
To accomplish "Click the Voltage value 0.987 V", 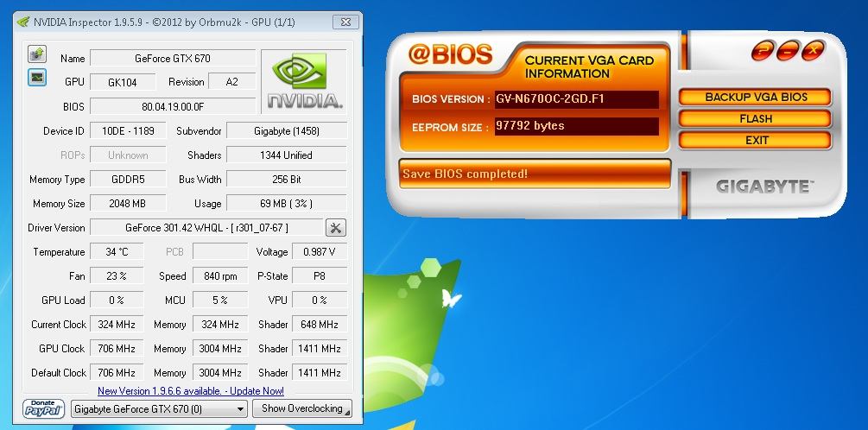I will click(320, 252).
